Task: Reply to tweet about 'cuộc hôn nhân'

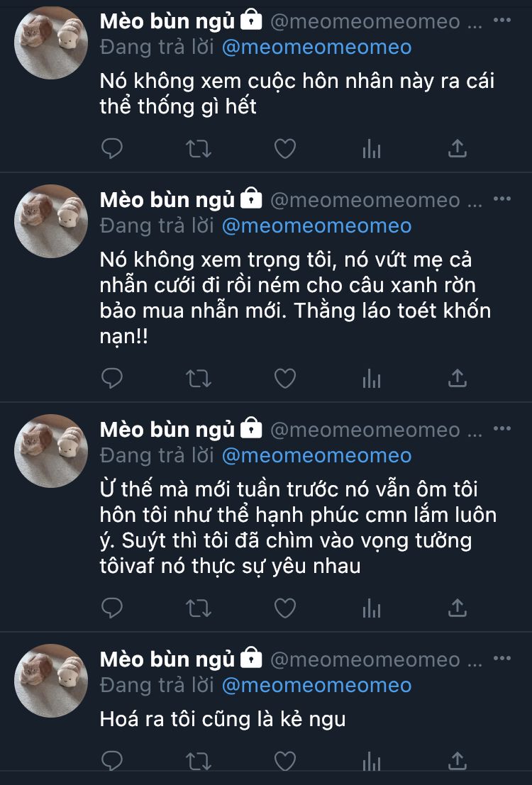Action: pyautogui.click(x=111, y=149)
